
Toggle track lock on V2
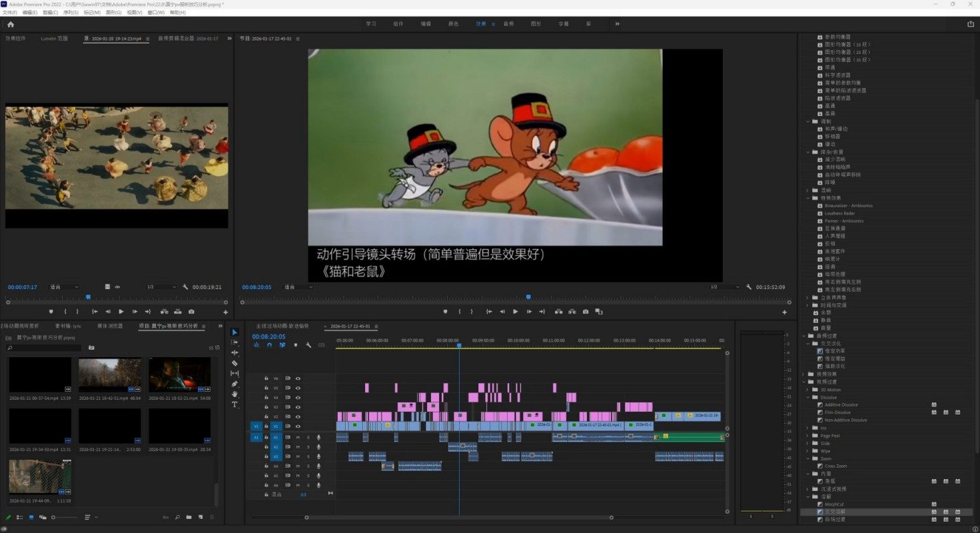(x=266, y=416)
